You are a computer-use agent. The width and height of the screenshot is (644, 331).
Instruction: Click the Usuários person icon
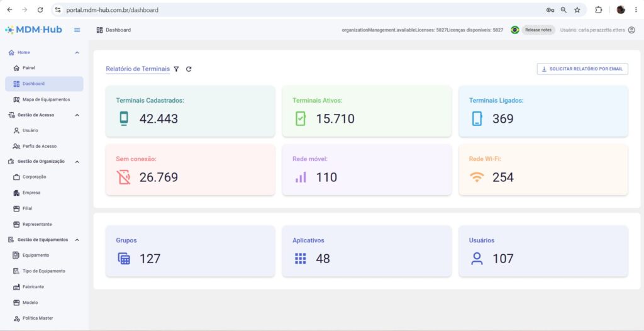point(477,259)
